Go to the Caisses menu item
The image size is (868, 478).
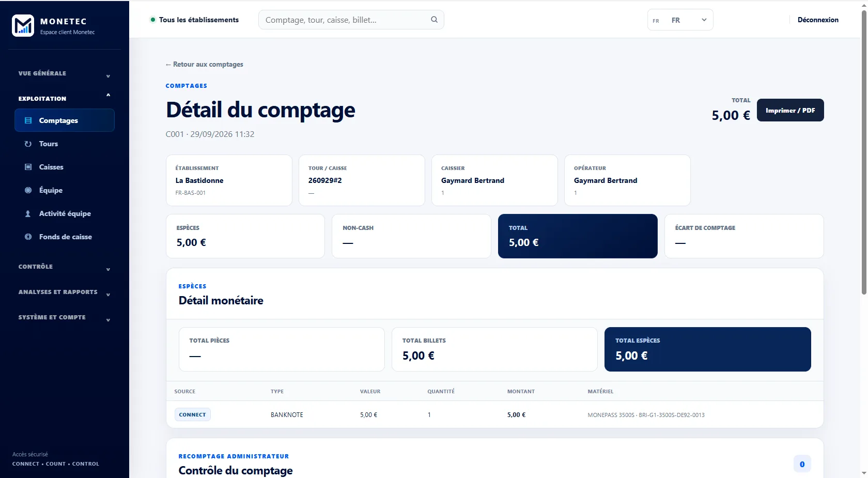tap(65, 167)
